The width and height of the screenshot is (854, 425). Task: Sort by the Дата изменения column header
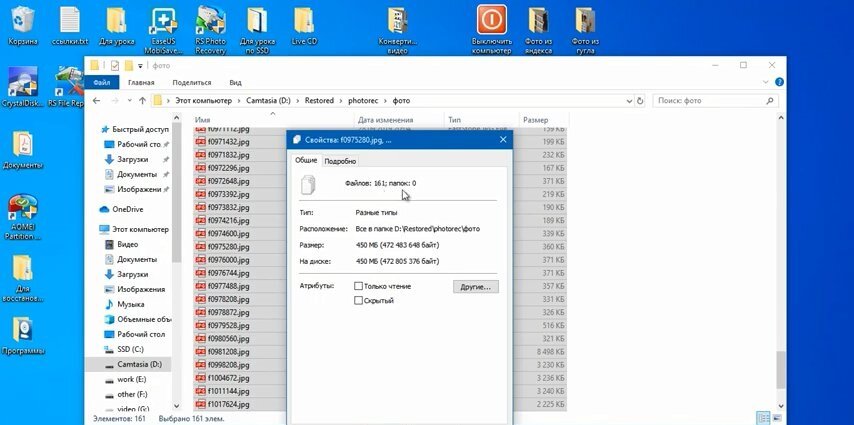click(399, 120)
